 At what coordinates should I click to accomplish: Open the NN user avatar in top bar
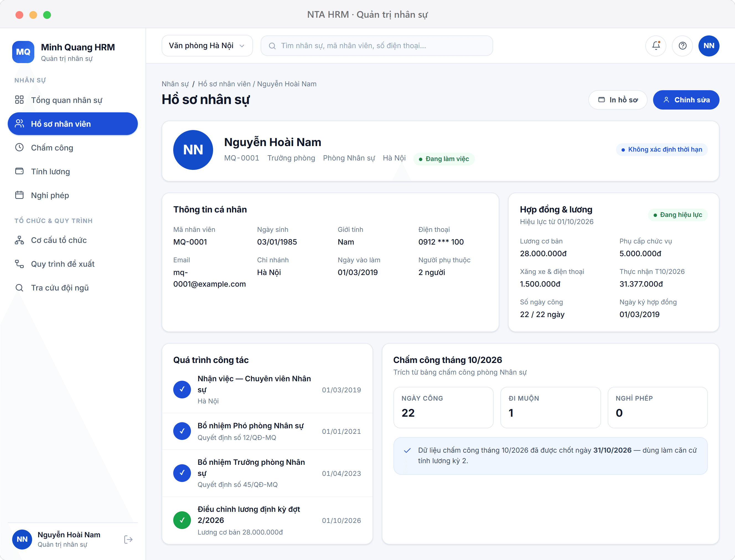(x=709, y=46)
